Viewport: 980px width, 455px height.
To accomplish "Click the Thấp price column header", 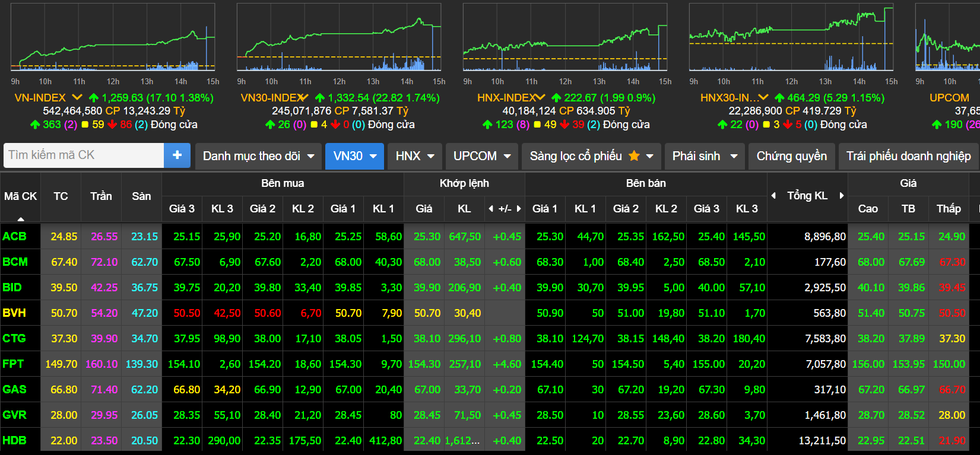I will 949,209.
